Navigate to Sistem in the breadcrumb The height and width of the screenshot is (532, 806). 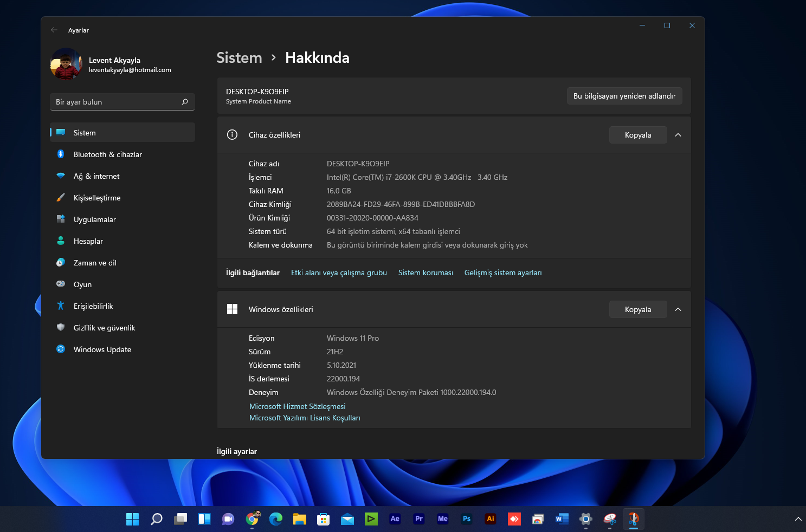(x=239, y=57)
